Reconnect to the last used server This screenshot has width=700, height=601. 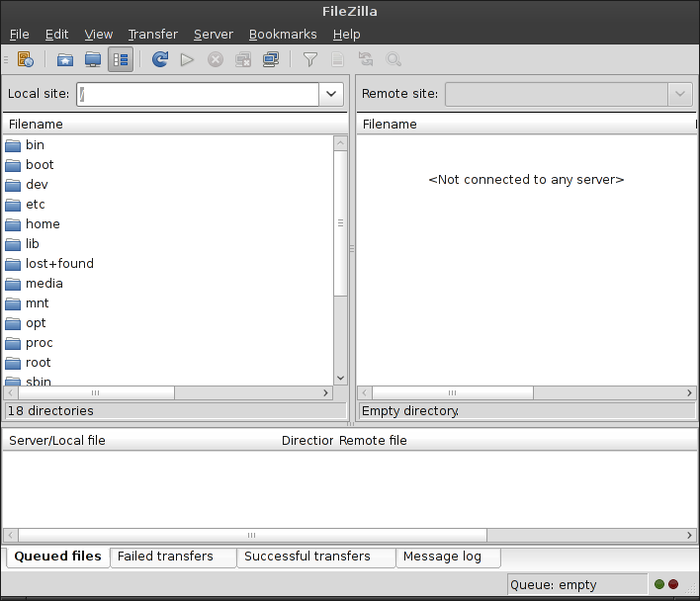(x=271, y=59)
